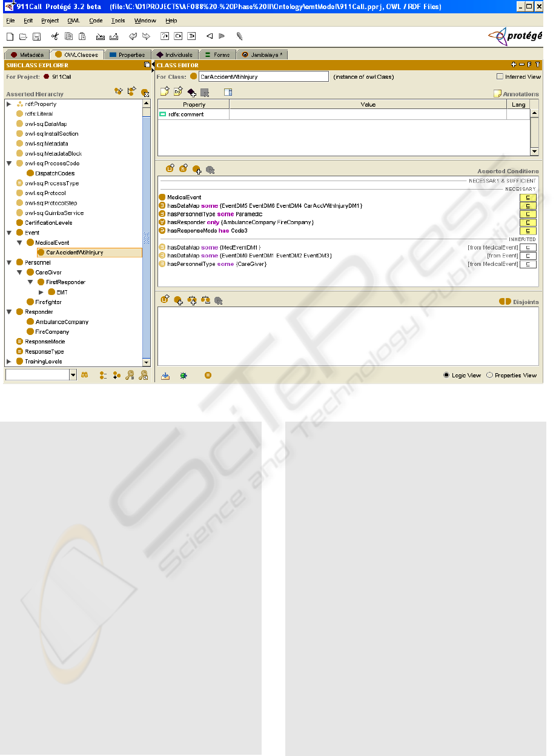Open the search combo box dropdown arrow
This screenshot has width=556, height=756.
pos(73,376)
